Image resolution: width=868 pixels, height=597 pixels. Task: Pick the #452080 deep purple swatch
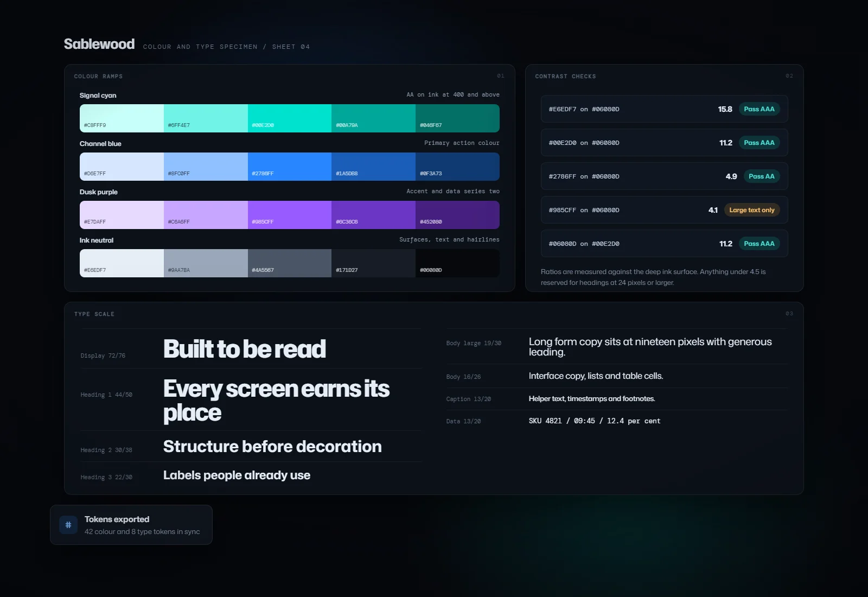pyautogui.click(x=458, y=215)
